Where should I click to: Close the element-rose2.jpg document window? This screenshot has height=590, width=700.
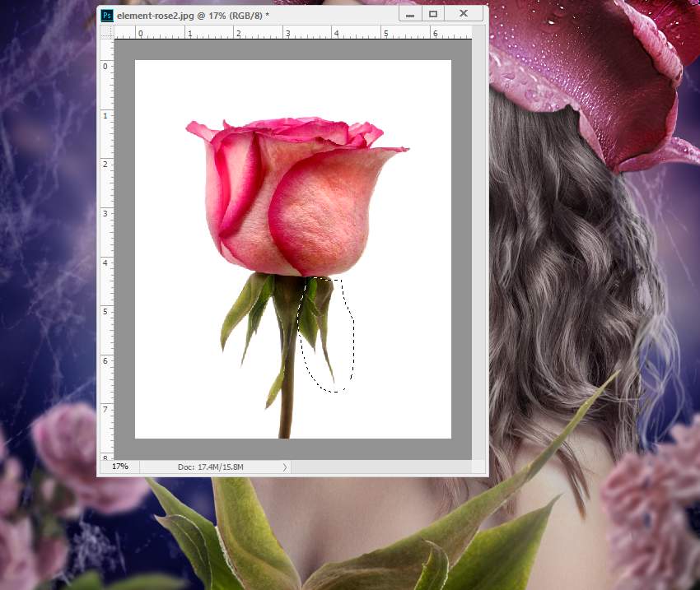(x=464, y=14)
